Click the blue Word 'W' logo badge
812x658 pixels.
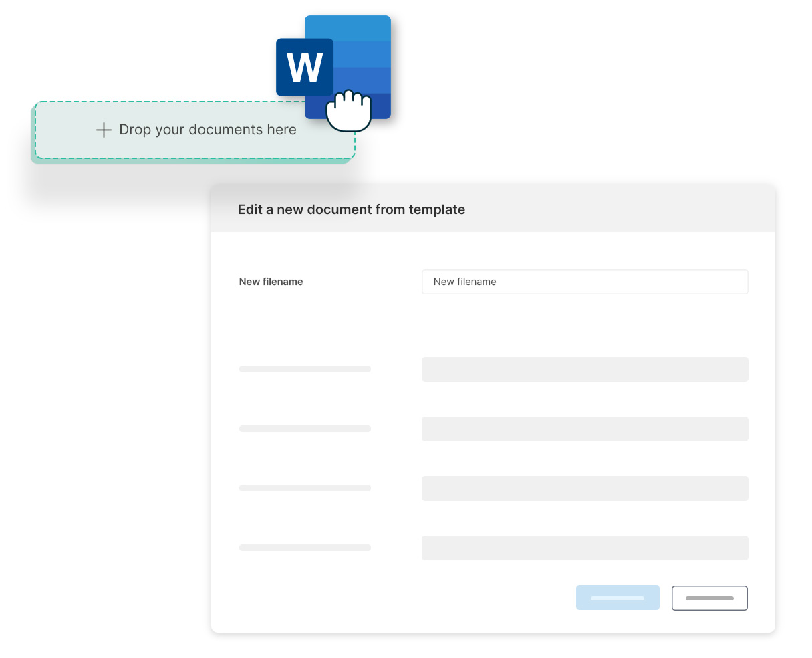tap(304, 67)
